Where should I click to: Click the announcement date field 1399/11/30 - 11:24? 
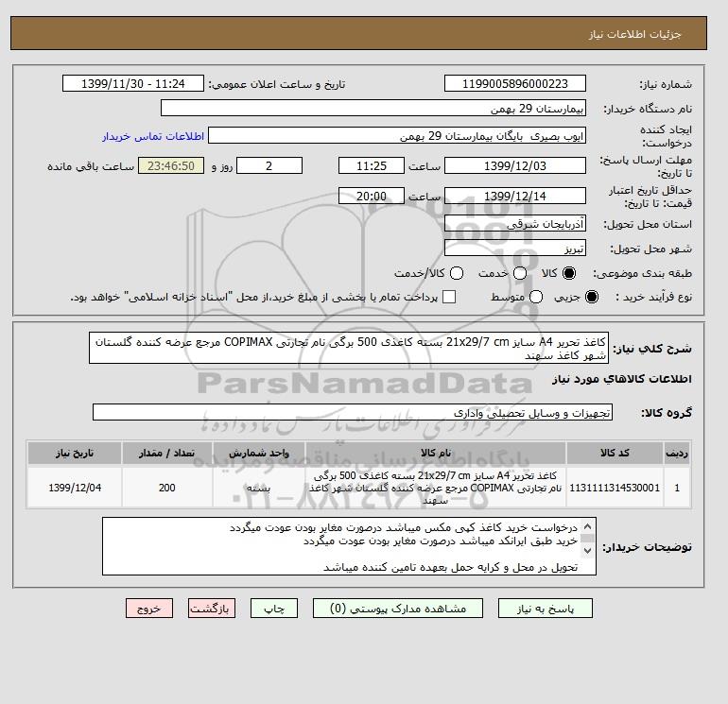[x=132, y=83]
